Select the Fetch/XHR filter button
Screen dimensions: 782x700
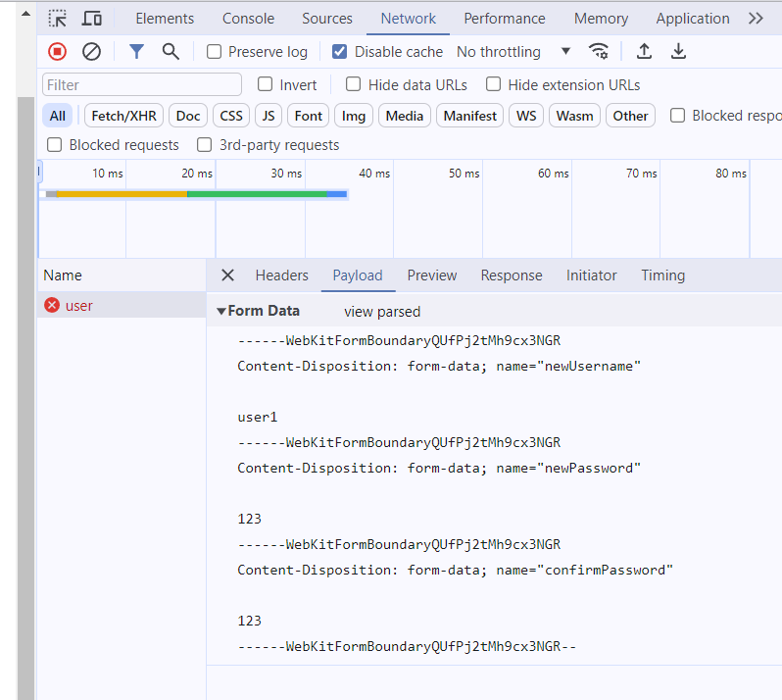click(x=123, y=116)
